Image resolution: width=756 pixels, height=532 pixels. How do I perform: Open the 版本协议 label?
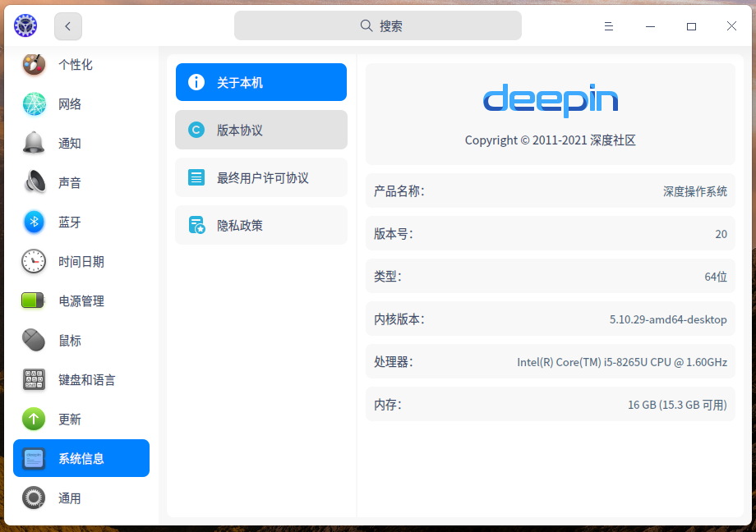tap(240, 130)
